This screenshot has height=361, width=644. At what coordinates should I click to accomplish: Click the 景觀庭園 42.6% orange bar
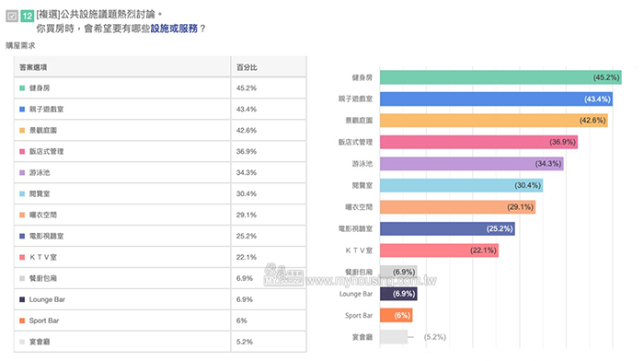coord(494,121)
